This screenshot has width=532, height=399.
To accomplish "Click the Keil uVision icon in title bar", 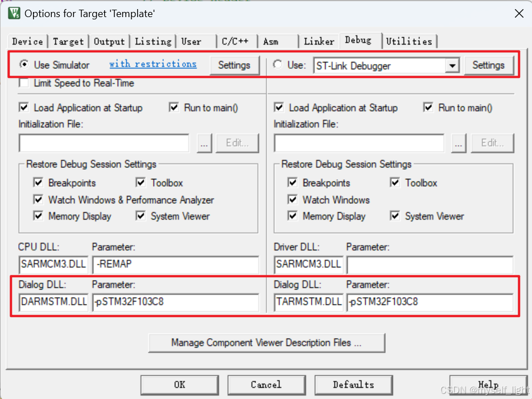I will [14, 13].
